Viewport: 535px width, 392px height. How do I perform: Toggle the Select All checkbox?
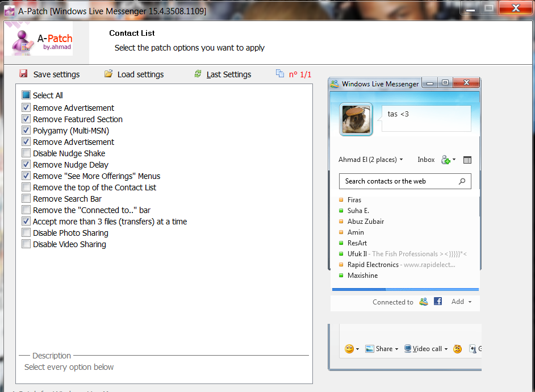coord(26,95)
